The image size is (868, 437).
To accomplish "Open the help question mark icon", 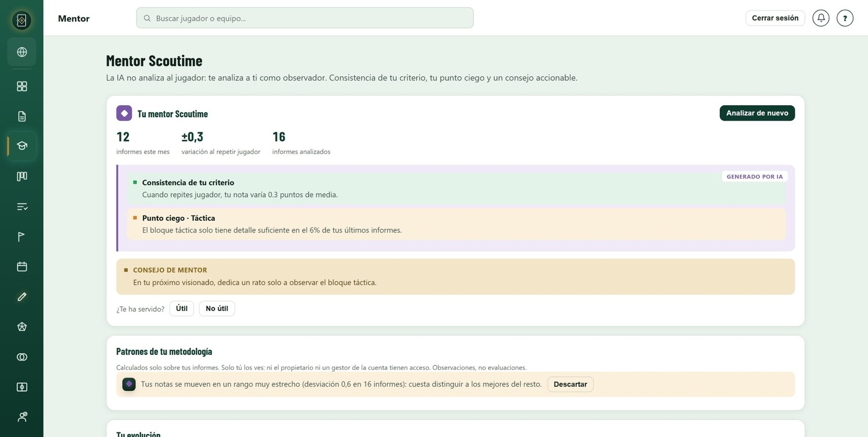I will [x=845, y=18].
